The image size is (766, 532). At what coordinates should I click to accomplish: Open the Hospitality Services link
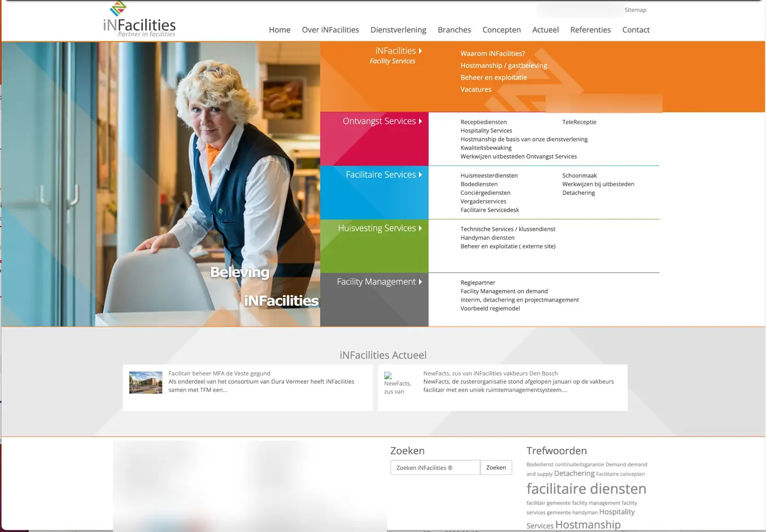(x=486, y=131)
